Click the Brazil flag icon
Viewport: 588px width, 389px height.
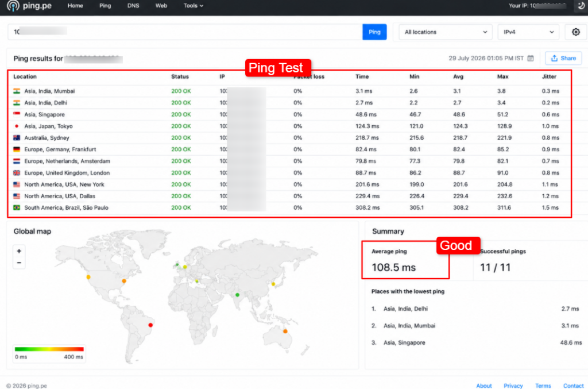[17, 207]
